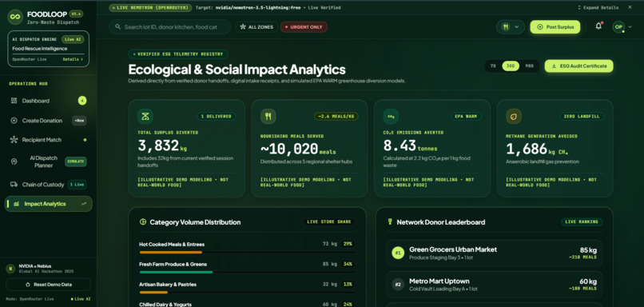Click the FoodLoop infinity logo icon
The height and width of the screenshot is (307, 644).
15,17
